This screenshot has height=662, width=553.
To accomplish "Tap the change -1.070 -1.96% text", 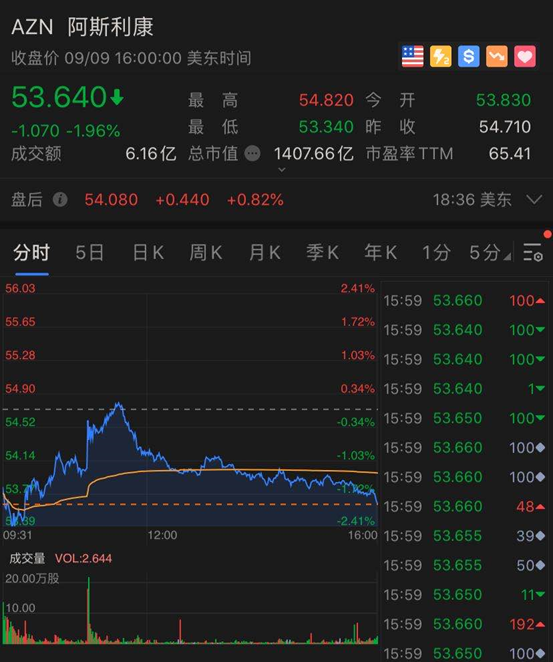I will (x=66, y=130).
